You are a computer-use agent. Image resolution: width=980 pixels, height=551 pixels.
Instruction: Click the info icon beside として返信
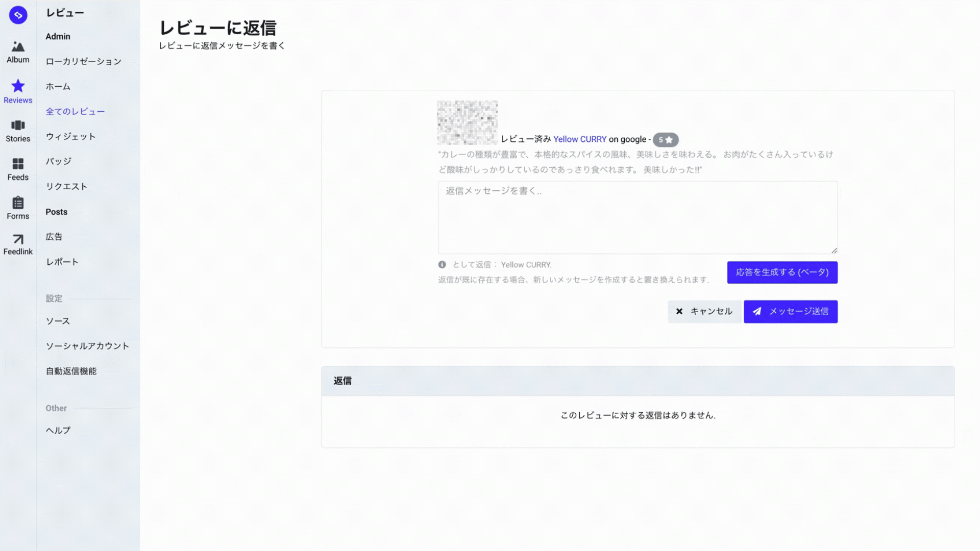(442, 264)
